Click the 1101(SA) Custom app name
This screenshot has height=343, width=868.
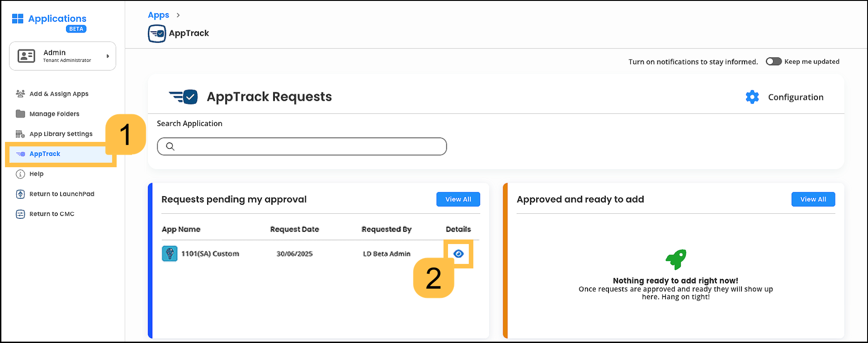[210, 254]
